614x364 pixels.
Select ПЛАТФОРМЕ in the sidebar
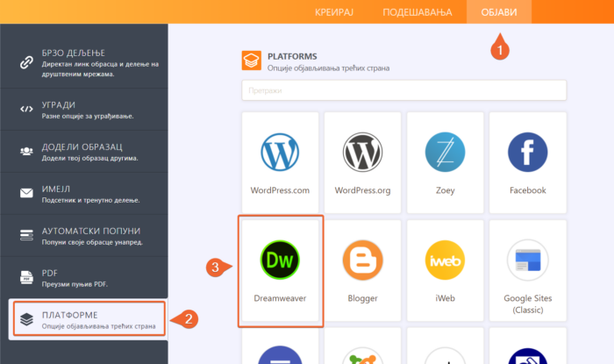click(x=89, y=319)
